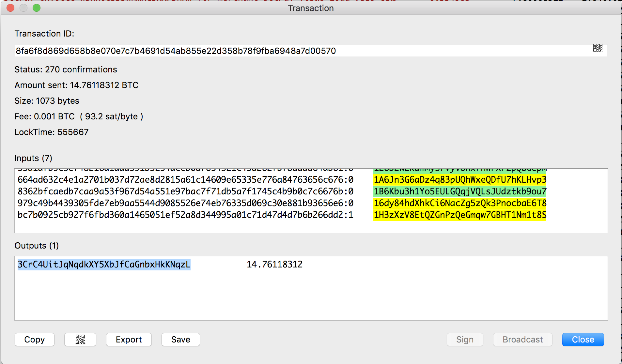The height and width of the screenshot is (364, 622).
Task: Click the QR code button beside Copy
Action: [80, 340]
